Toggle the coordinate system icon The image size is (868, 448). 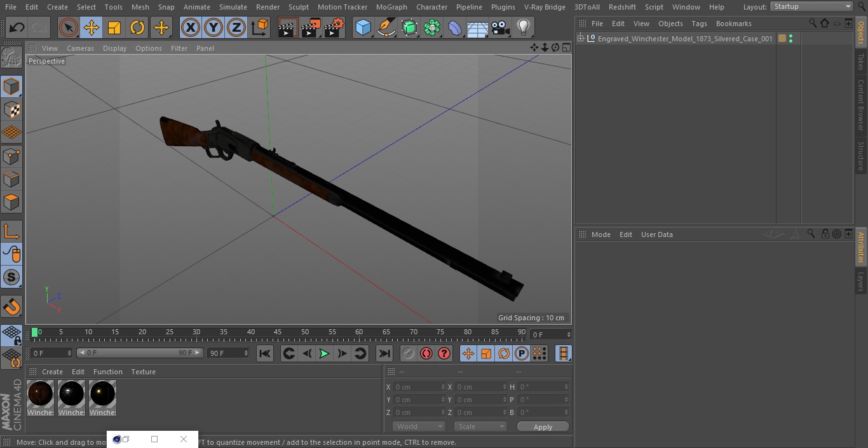(260, 27)
